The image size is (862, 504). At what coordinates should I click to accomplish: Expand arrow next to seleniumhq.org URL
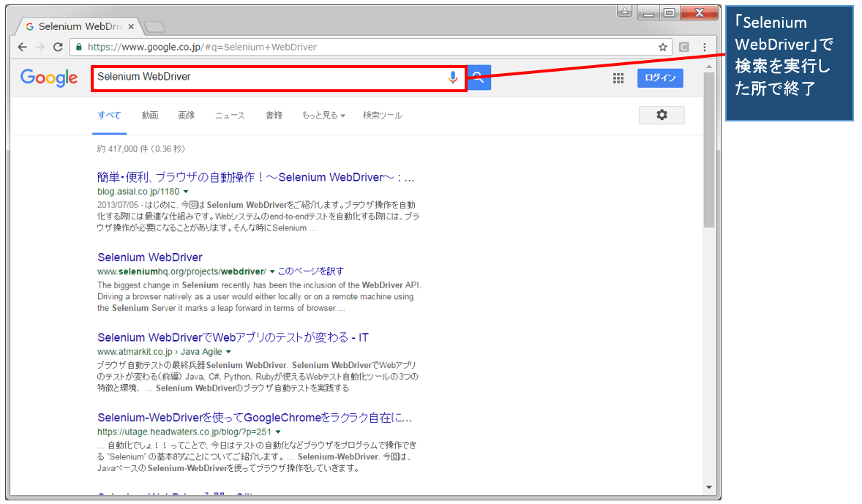point(271,271)
